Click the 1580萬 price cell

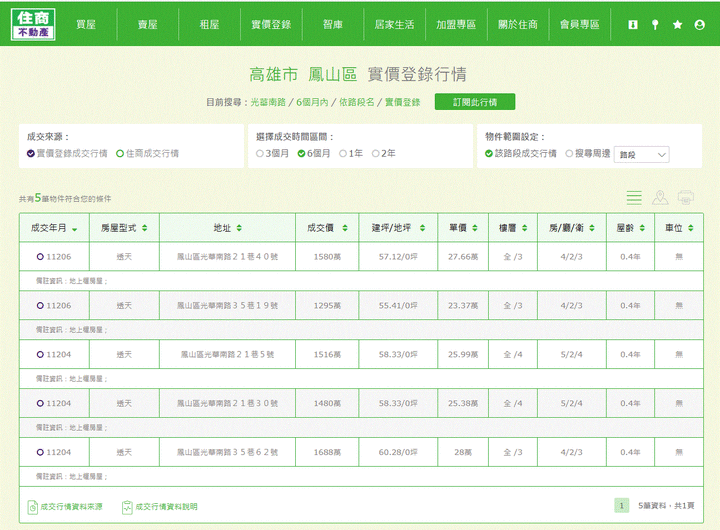tap(327, 257)
